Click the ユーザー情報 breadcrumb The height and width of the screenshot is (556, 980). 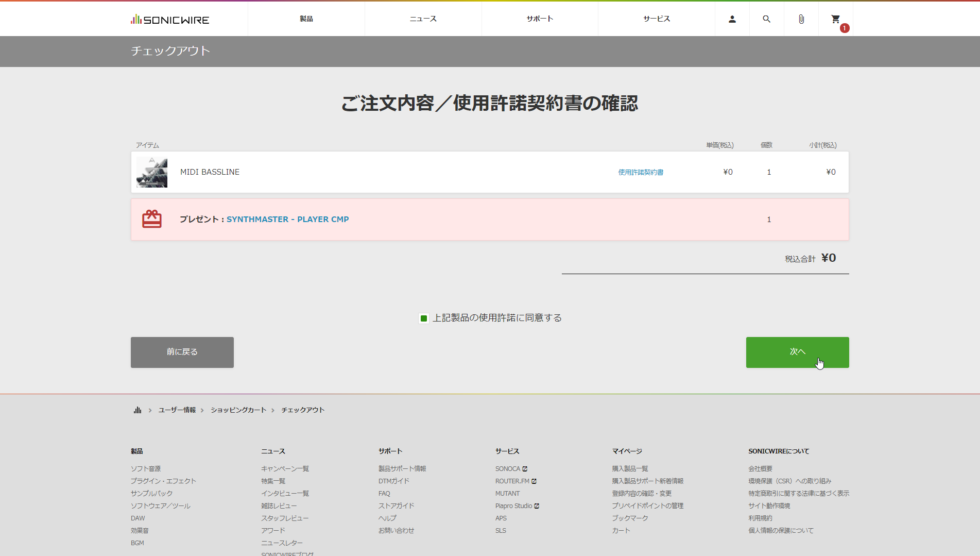[x=177, y=410]
